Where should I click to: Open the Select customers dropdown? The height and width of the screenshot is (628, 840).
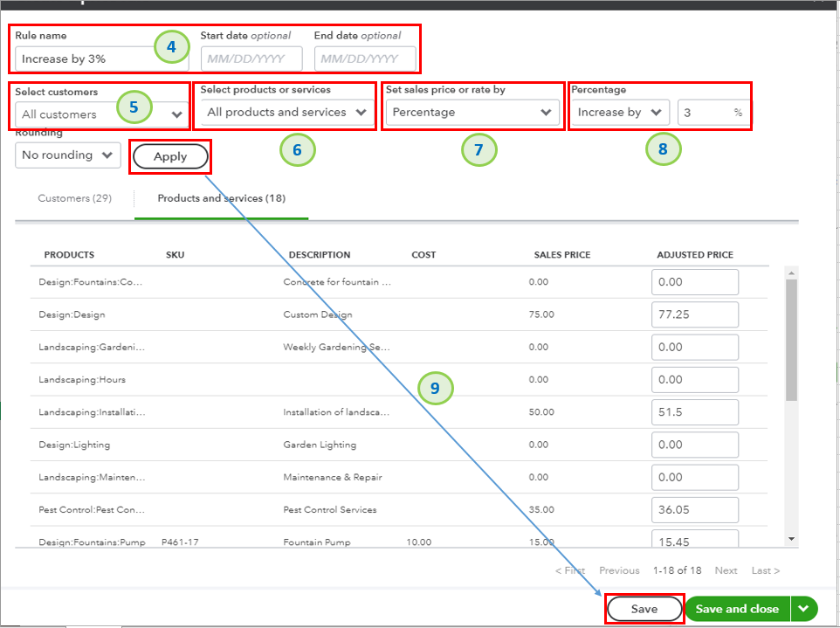[102, 114]
